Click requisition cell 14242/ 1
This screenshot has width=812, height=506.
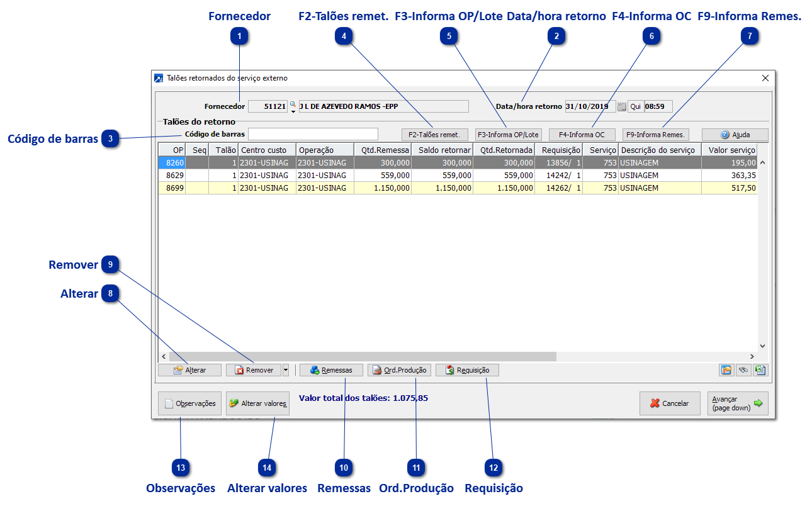[558, 175]
